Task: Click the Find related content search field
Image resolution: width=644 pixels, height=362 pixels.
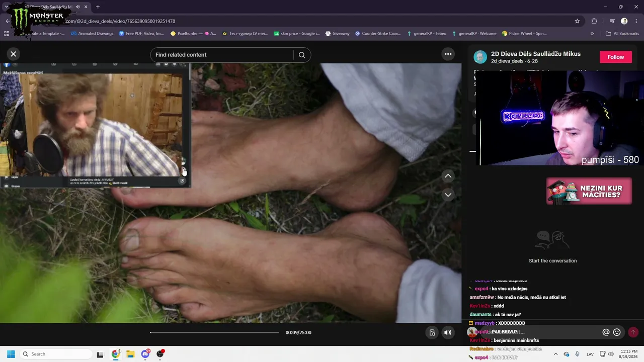Action: point(223,55)
